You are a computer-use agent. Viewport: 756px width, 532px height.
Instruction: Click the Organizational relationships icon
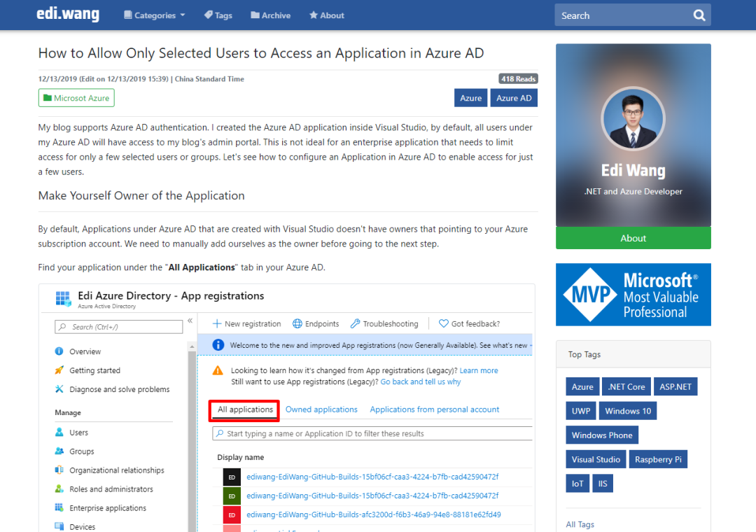tap(59, 470)
